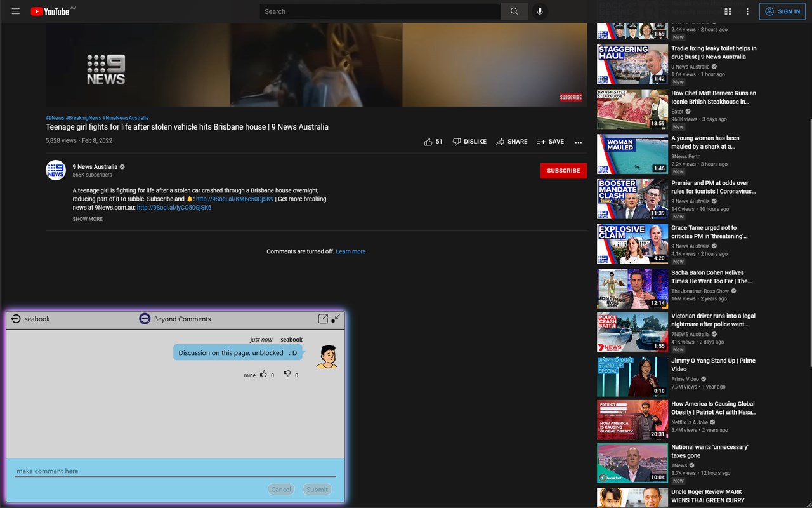The image size is (812, 508).
Task: Share the video with the Share button
Action: tap(512, 142)
